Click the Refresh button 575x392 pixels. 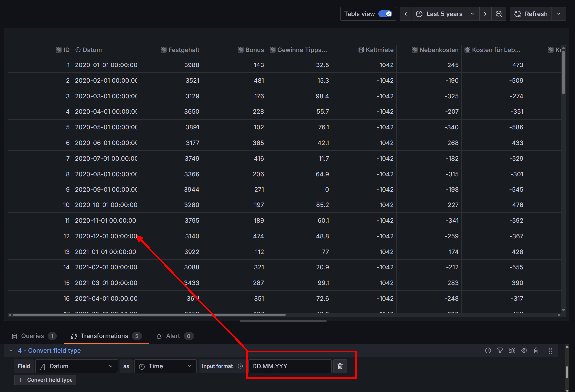531,14
